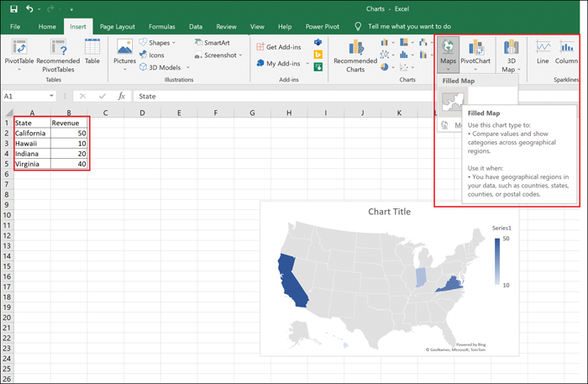This screenshot has width=588, height=384.
Task: Select cell A3 Hawaii
Action: click(32, 143)
